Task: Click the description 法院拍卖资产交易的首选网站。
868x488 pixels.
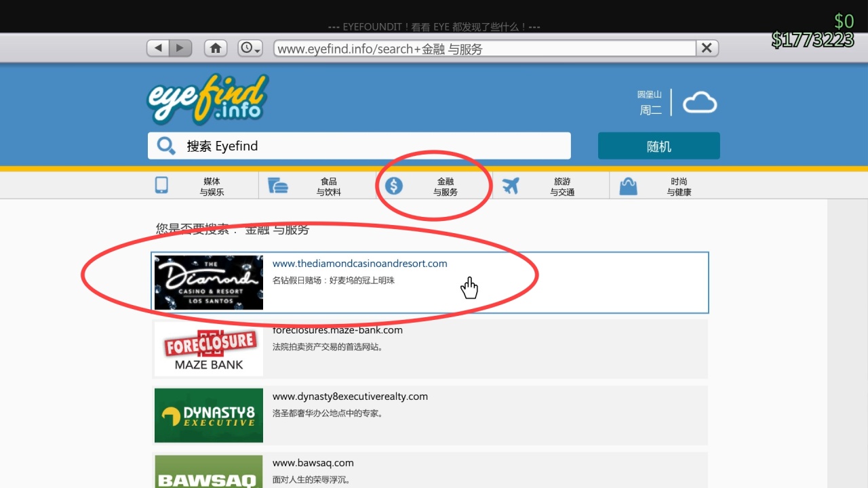Action: click(328, 346)
